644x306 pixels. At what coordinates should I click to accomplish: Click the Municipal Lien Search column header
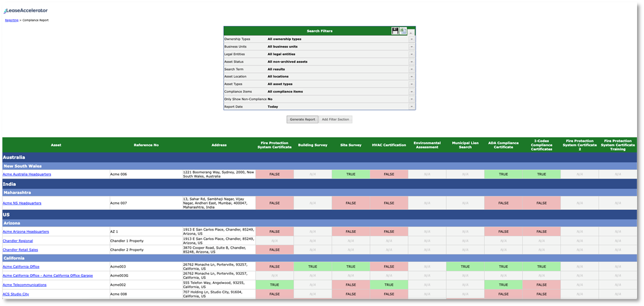(x=465, y=145)
